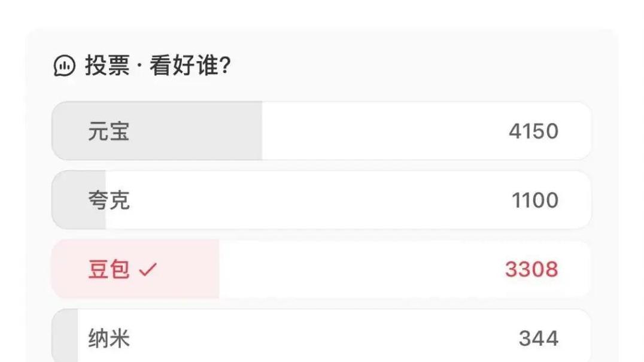Click the white empty area of 元宝 bar

coord(383,132)
